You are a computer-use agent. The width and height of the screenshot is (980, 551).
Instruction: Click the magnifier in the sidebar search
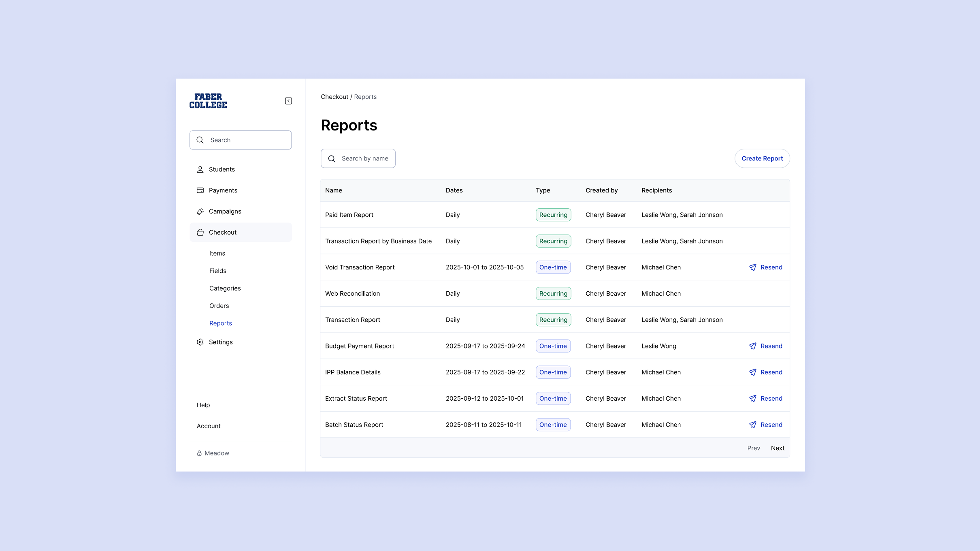pyautogui.click(x=200, y=140)
